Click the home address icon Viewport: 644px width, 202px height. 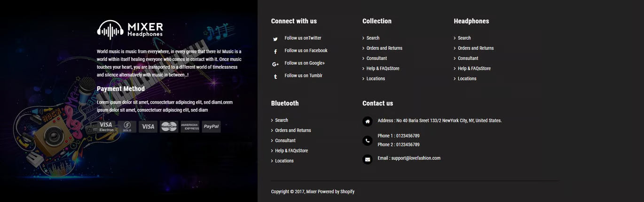point(368,121)
